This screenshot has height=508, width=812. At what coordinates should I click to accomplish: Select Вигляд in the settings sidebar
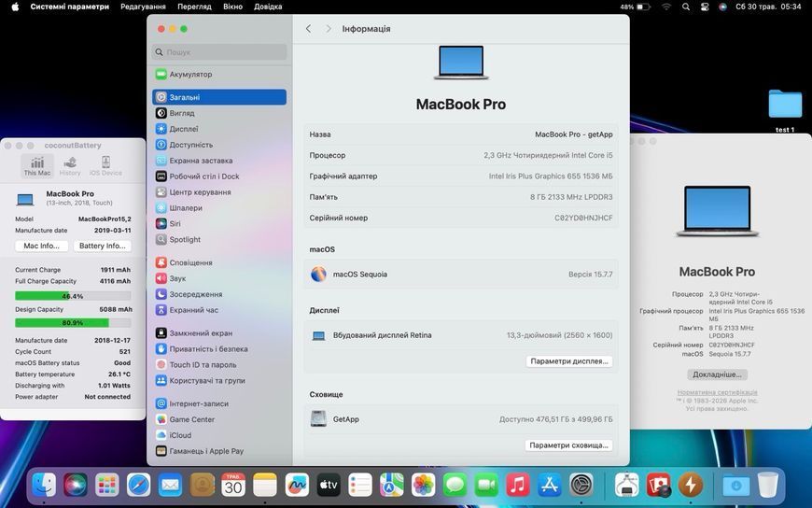219,113
